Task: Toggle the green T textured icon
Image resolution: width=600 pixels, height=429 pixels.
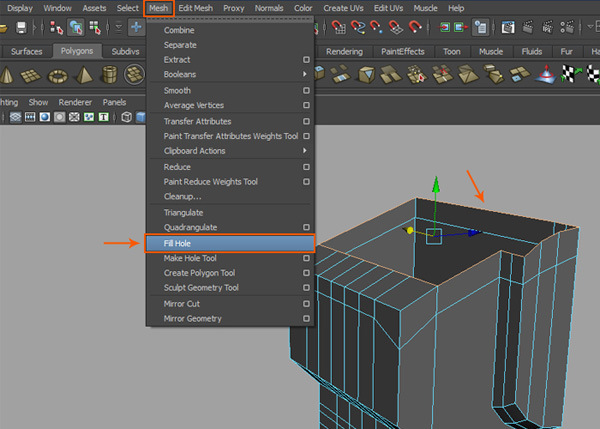Action: coord(103,117)
